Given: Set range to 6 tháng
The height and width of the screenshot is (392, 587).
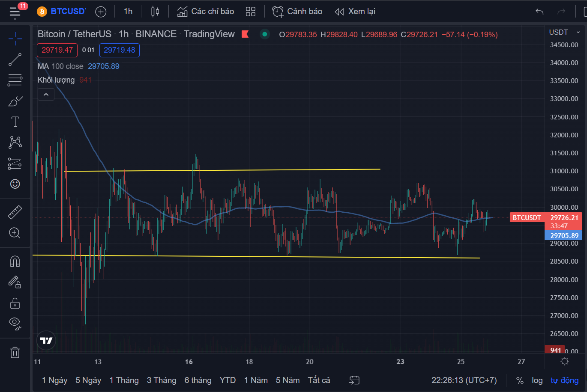Looking at the screenshot, I should click(x=198, y=380).
